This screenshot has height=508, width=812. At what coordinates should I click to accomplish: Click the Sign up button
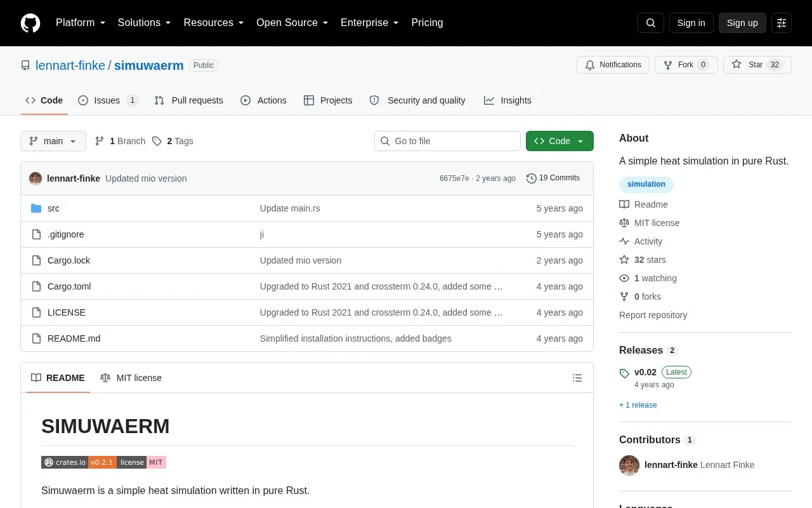pos(742,23)
